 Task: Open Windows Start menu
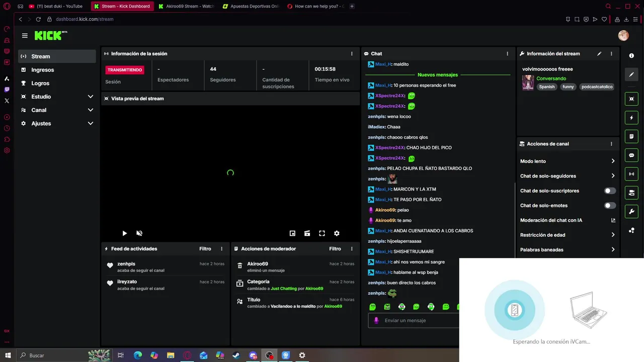point(8,355)
